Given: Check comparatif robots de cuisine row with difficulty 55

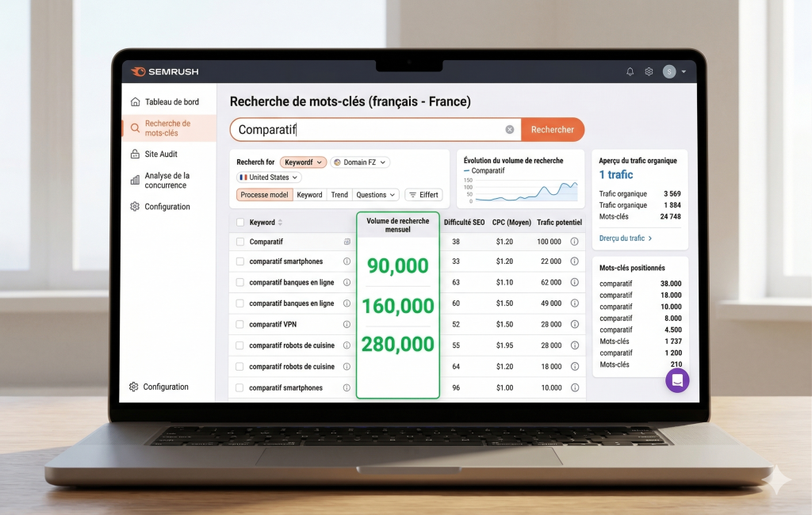Looking at the screenshot, I should pyautogui.click(x=239, y=345).
